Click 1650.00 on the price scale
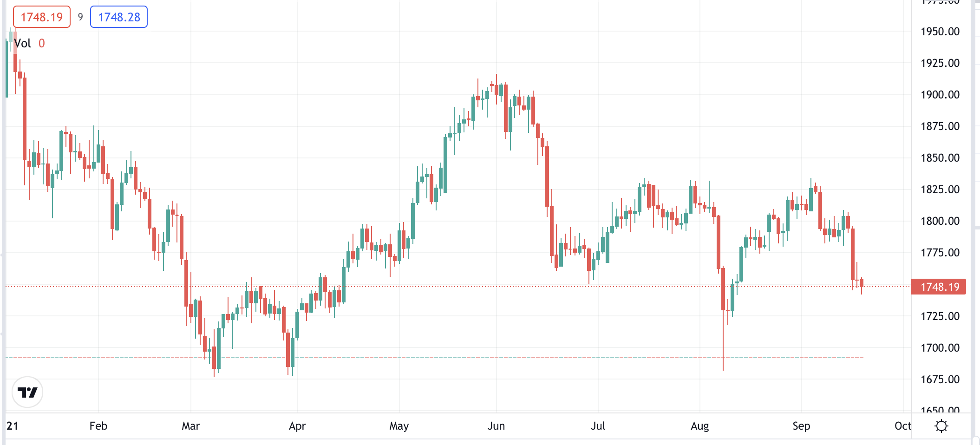The width and height of the screenshot is (980, 445). [939, 410]
